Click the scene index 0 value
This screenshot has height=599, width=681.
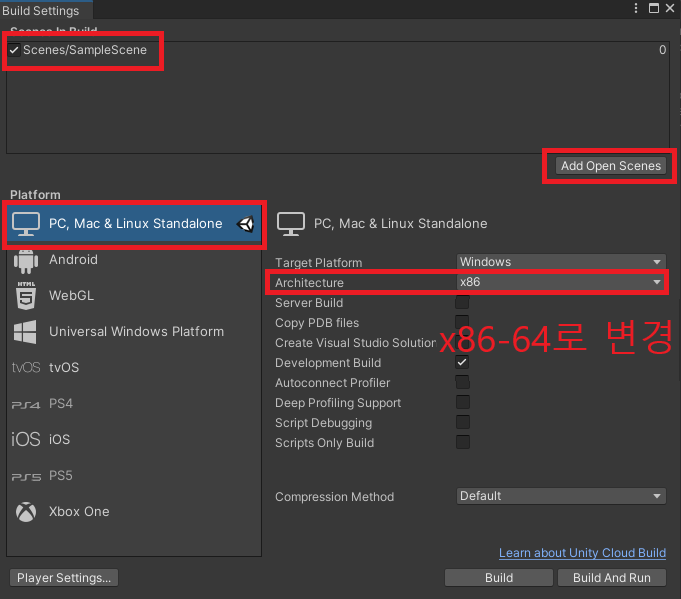tap(662, 50)
